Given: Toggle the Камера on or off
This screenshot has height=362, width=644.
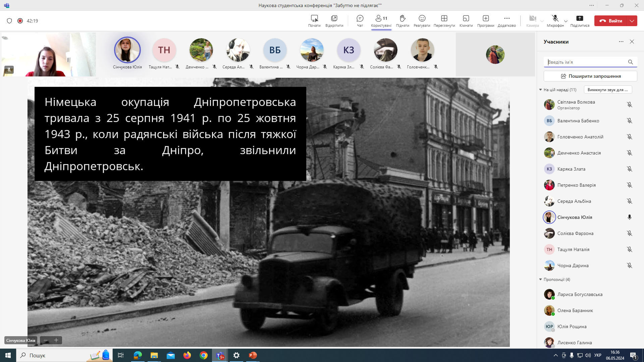Looking at the screenshot, I should [x=533, y=21].
